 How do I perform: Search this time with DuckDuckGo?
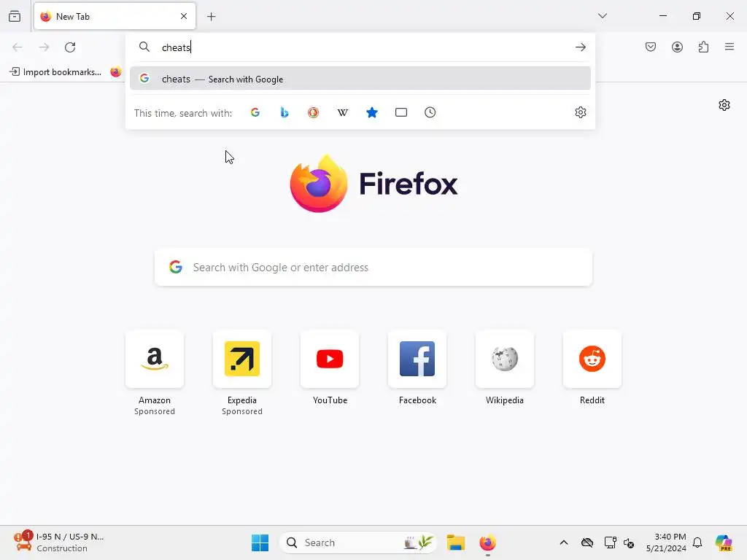(313, 112)
